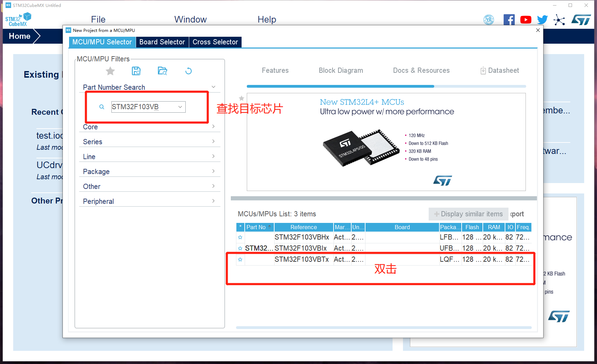The height and width of the screenshot is (364, 597).
Task: Open test.ioc recent project in main window
Action: click(50, 136)
